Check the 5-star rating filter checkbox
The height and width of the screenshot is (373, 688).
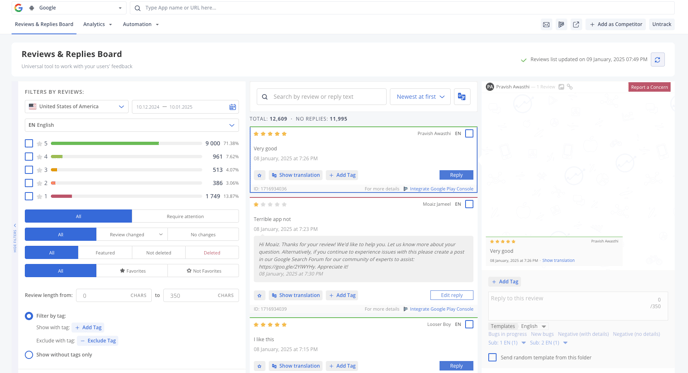[x=29, y=143]
